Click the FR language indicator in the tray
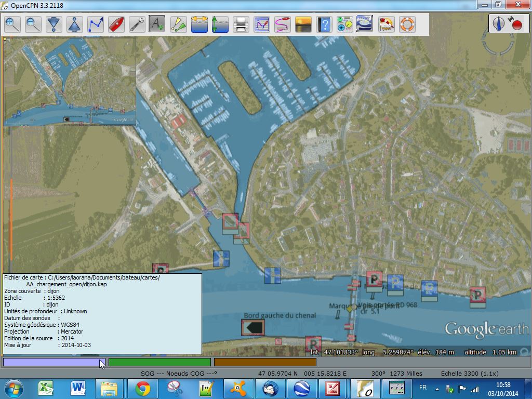The height and width of the screenshot is (399, 532). pos(423,388)
